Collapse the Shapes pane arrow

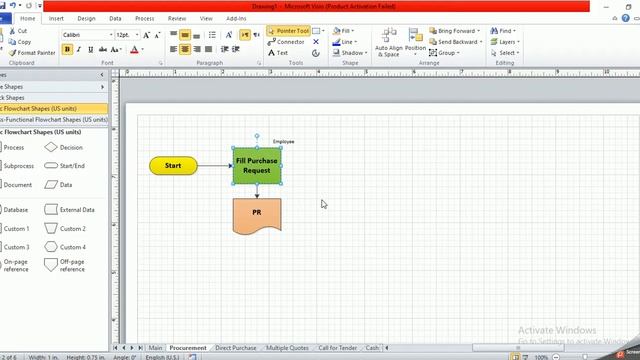pyautogui.click(x=102, y=75)
